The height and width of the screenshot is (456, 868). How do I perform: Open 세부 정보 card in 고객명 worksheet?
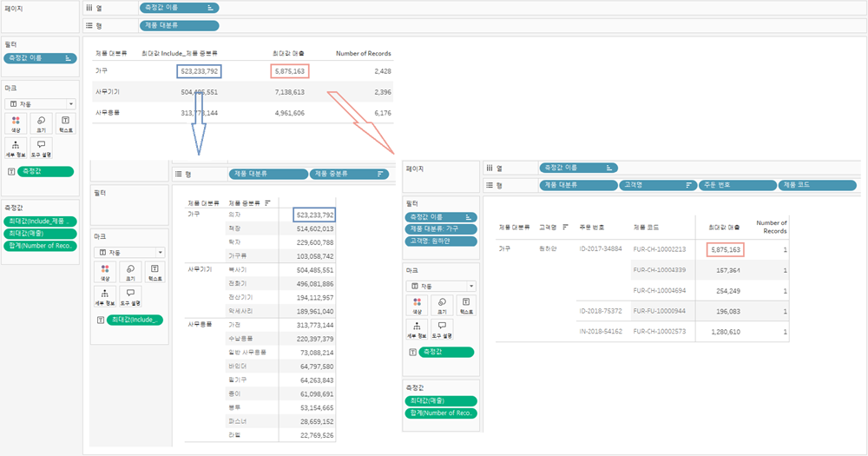point(417,330)
